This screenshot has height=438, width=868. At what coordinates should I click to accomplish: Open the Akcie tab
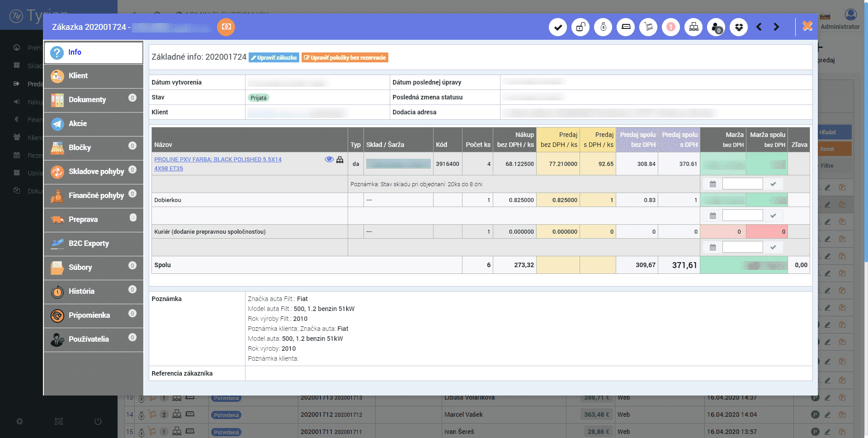(x=94, y=124)
